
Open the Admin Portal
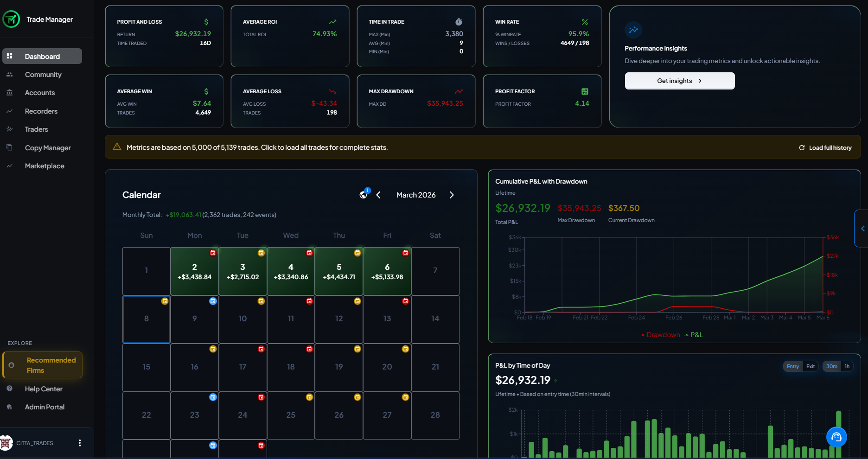click(x=45, y=407)
